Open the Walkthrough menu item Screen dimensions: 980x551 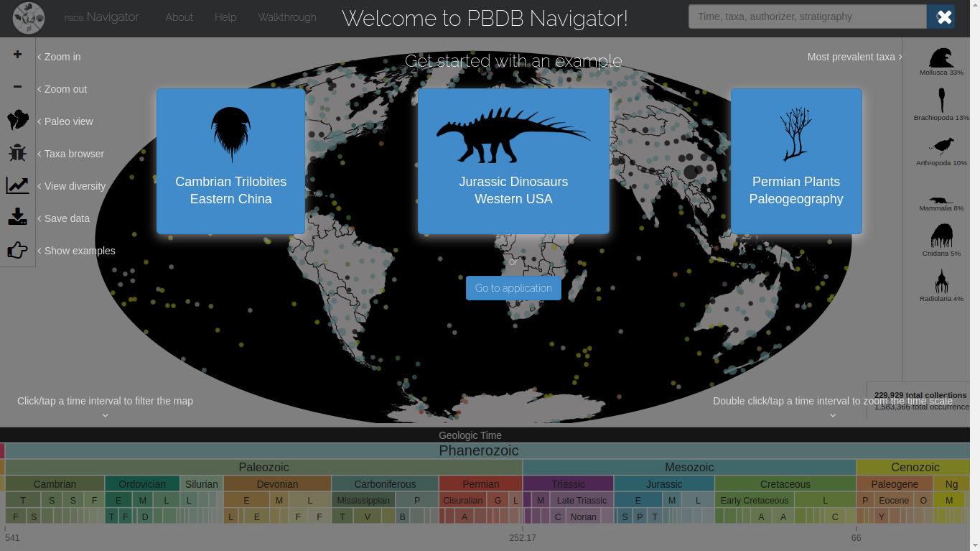(x=286, y=17)
